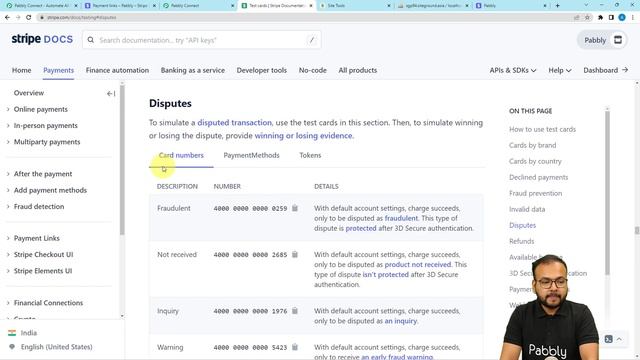Copy the Not received card number icon
This screenshot has width=640, height=360.
[295, 254]
